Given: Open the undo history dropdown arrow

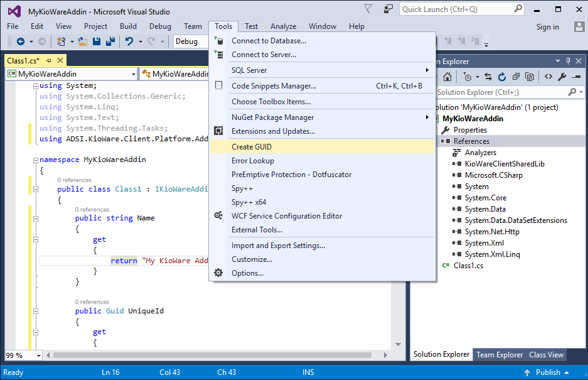Looking at the screenshot, I should pyautogui.click(x=140, y=41).
